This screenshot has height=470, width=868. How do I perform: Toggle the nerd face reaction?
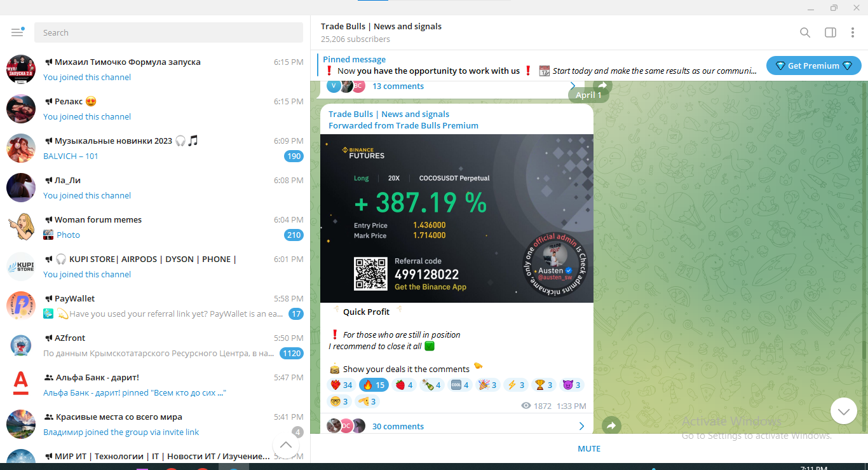[339, 401]
